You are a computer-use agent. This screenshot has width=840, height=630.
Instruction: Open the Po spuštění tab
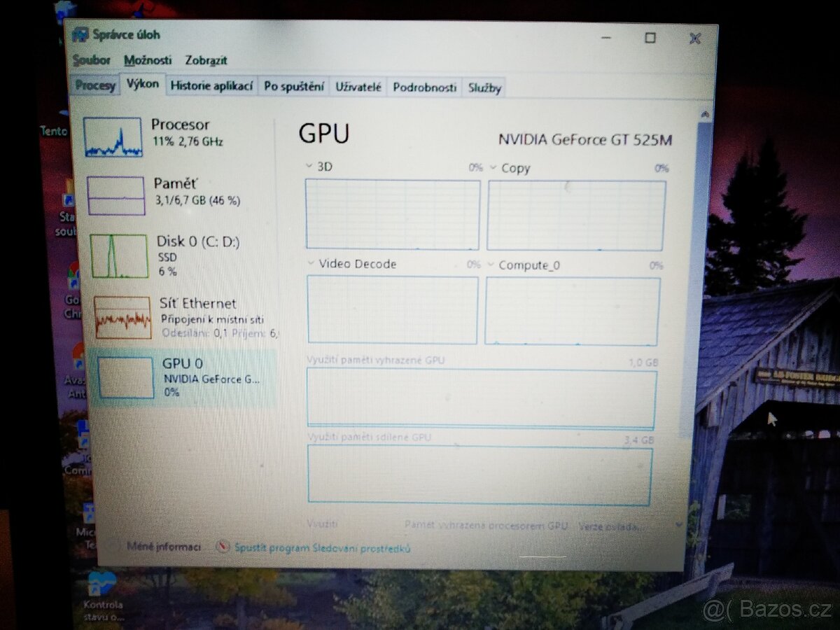tap(293, 87)
